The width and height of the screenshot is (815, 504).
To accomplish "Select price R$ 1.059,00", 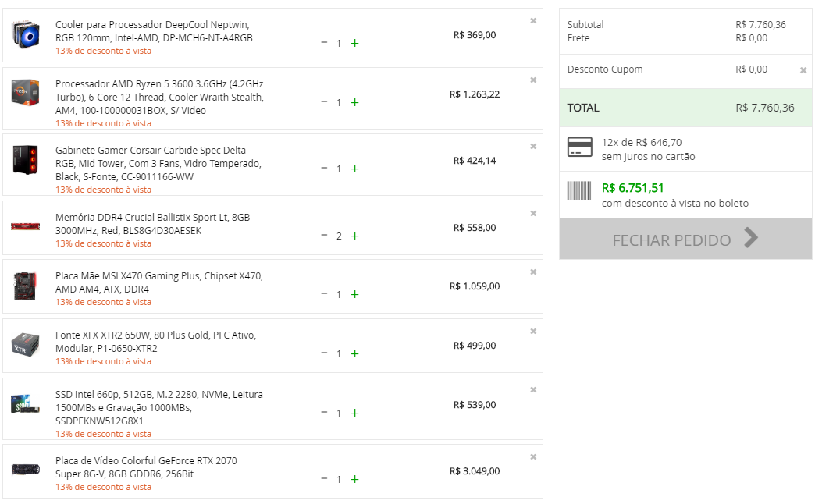I will 475,286.
